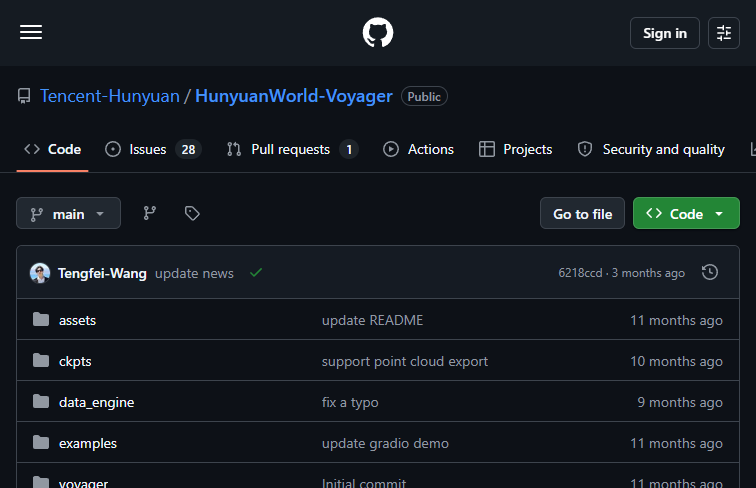756x488 pixels.
Task: Click Tengfei-Wang's avatar thumbnail
Action: pyautogui.click(x=40, y=273)
